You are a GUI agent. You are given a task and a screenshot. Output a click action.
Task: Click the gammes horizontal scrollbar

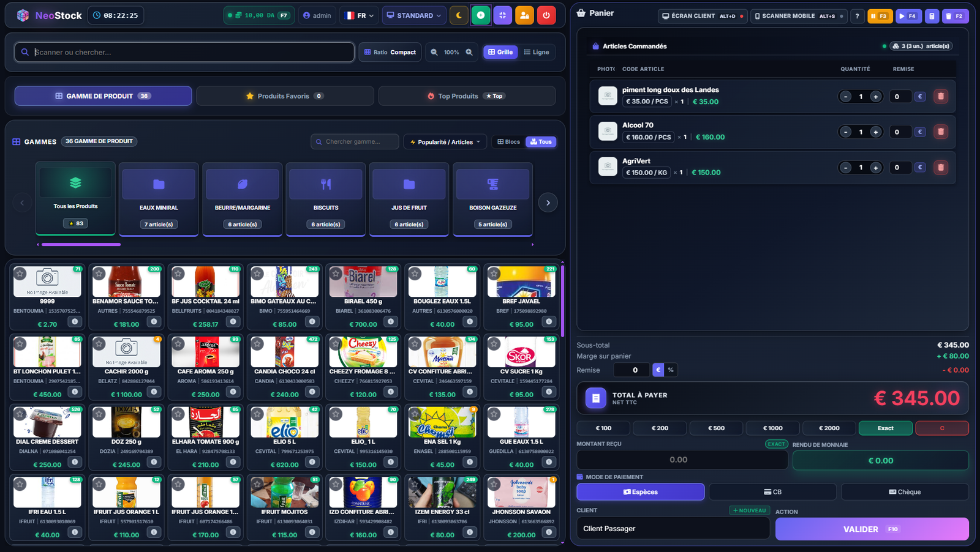[x=81, y=245]
